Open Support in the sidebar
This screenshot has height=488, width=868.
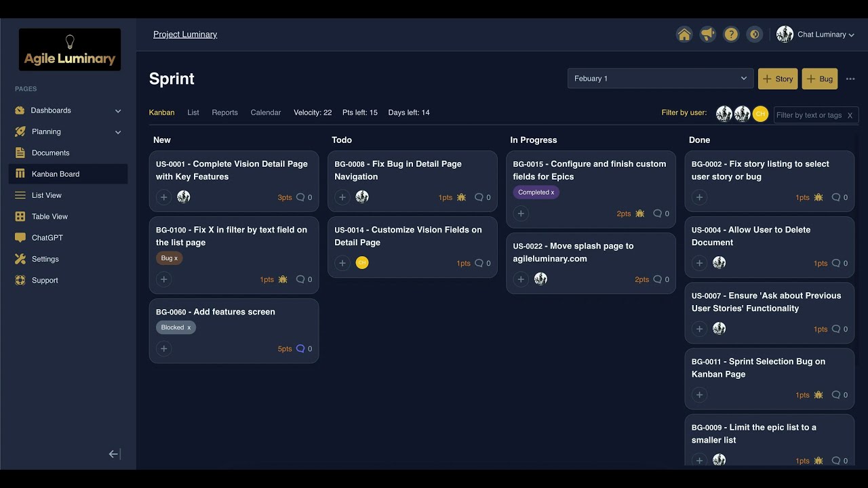click(68, 280)
